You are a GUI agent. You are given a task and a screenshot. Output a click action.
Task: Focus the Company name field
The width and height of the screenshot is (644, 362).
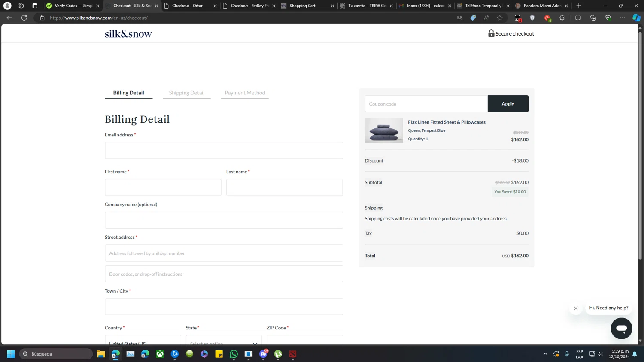[x=224, y=220]
